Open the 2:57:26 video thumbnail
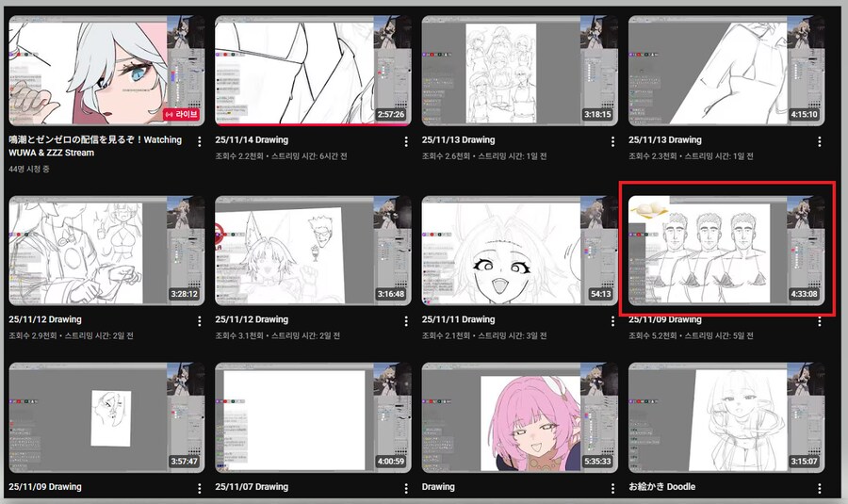The width and height of the screenshot is (848, 504). click(313, 71)
